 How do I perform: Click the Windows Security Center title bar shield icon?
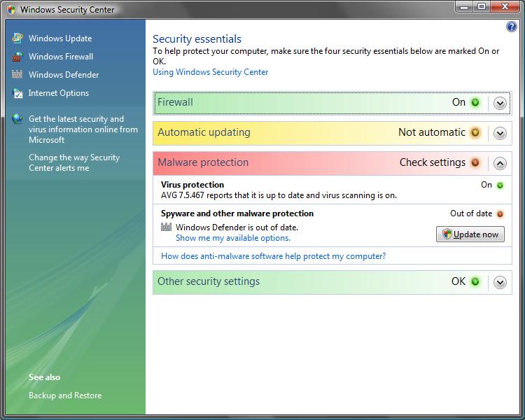pyautogui.click(x=9, y=10)
